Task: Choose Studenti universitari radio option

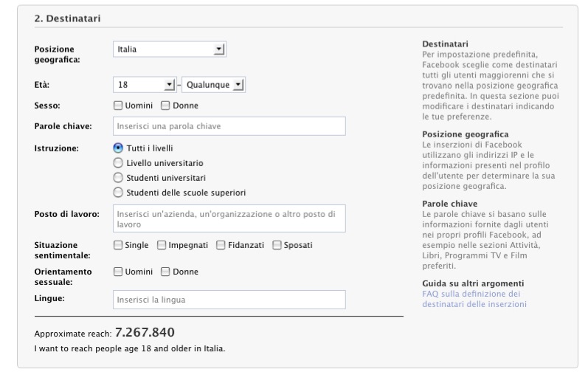Action: point(118,178)
